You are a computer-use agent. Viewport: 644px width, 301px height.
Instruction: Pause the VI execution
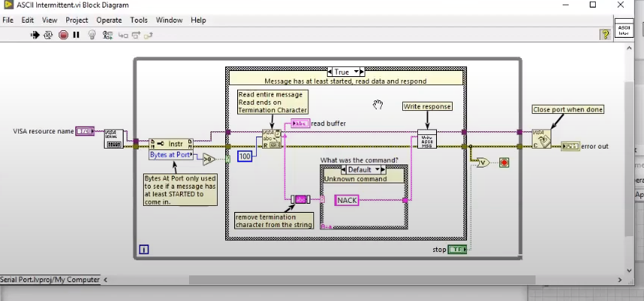[x=76, y=35]
